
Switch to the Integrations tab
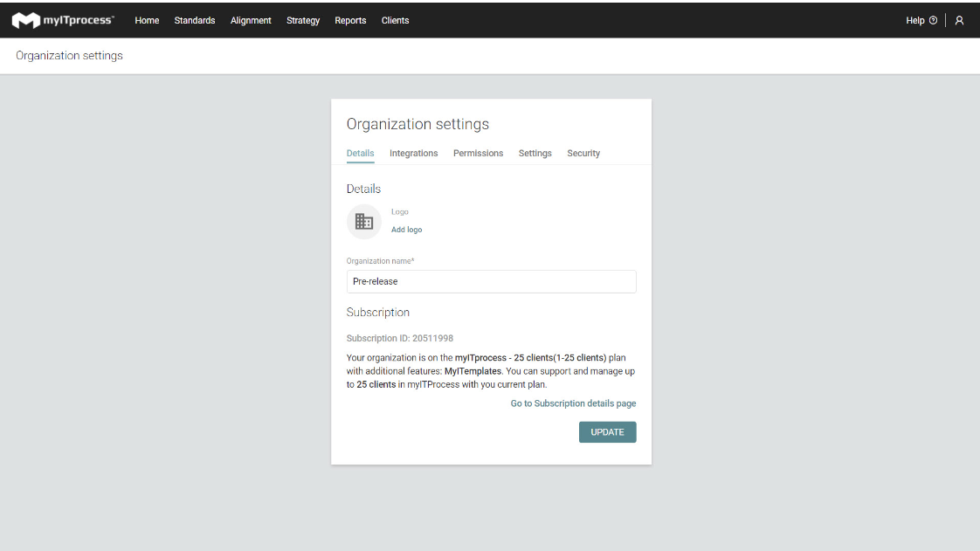click(414, 153)
